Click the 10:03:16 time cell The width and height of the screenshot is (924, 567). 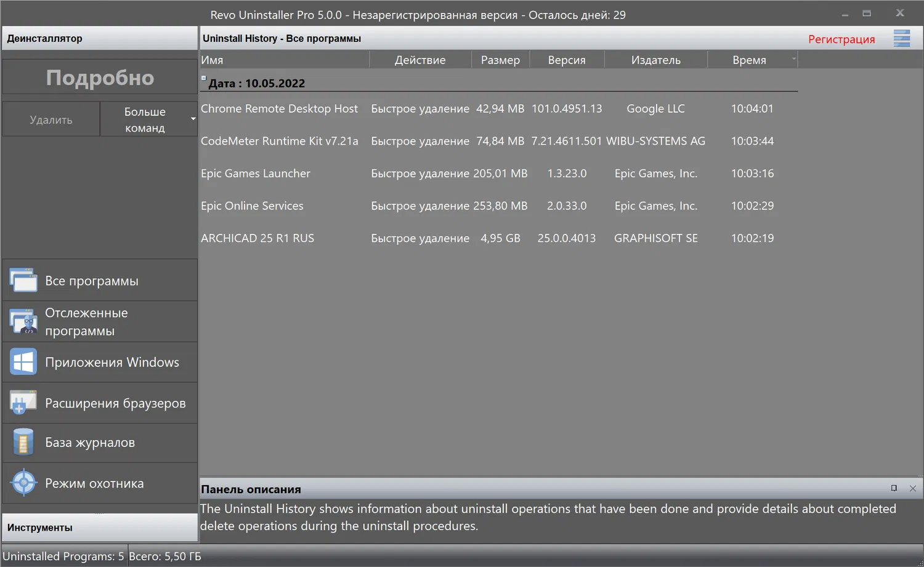tap(752, 174)
